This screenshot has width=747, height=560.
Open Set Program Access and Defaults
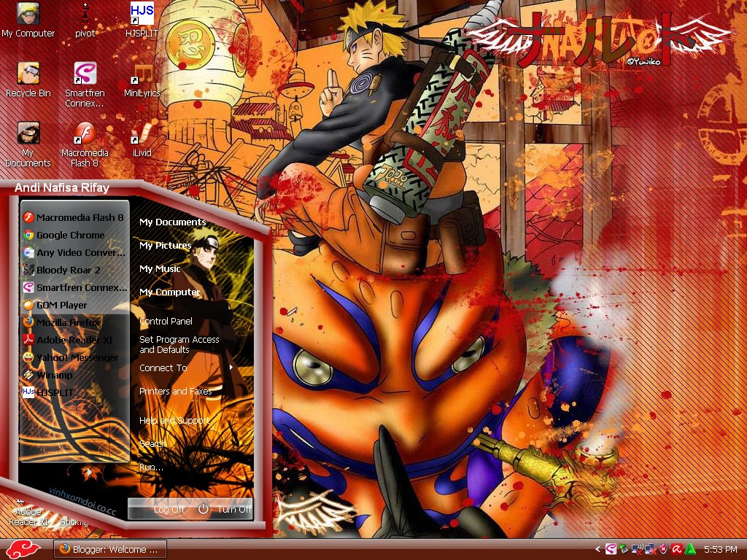[179, 345]
